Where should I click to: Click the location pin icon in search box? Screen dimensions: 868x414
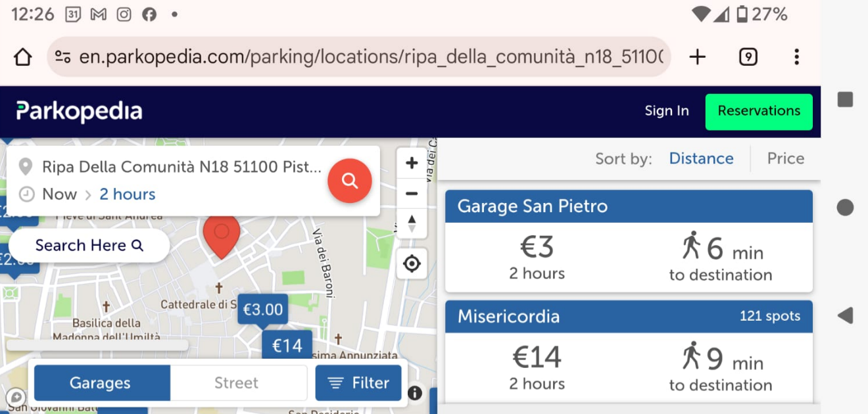(x=26, y=167)
